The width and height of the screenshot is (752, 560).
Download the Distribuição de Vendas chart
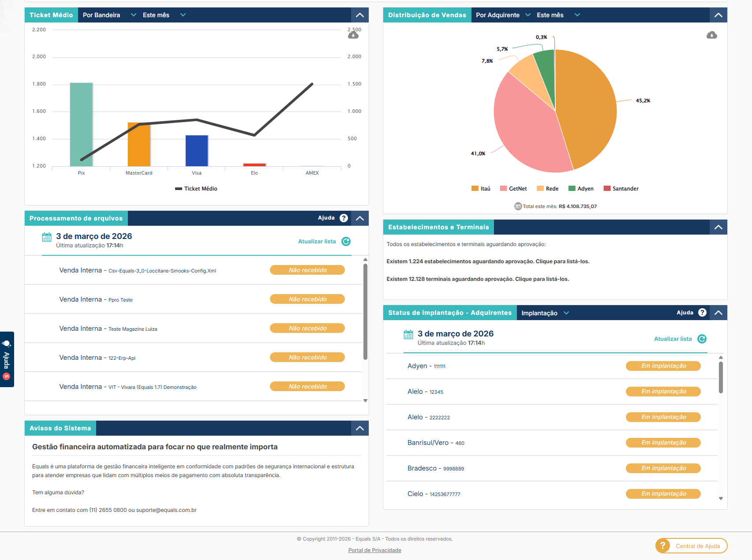click(711, 35)
